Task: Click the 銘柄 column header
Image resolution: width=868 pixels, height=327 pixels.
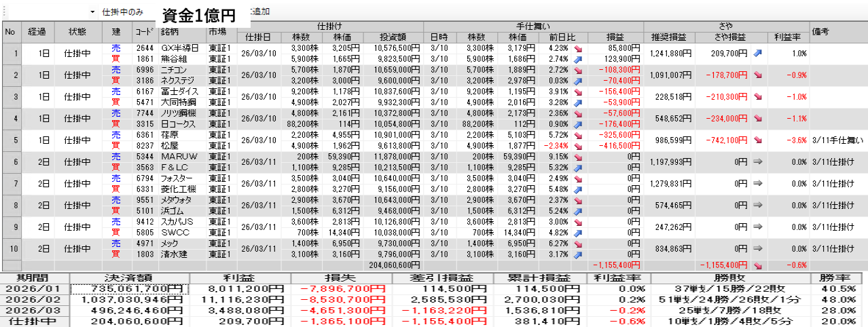Action: coord(181,32)
